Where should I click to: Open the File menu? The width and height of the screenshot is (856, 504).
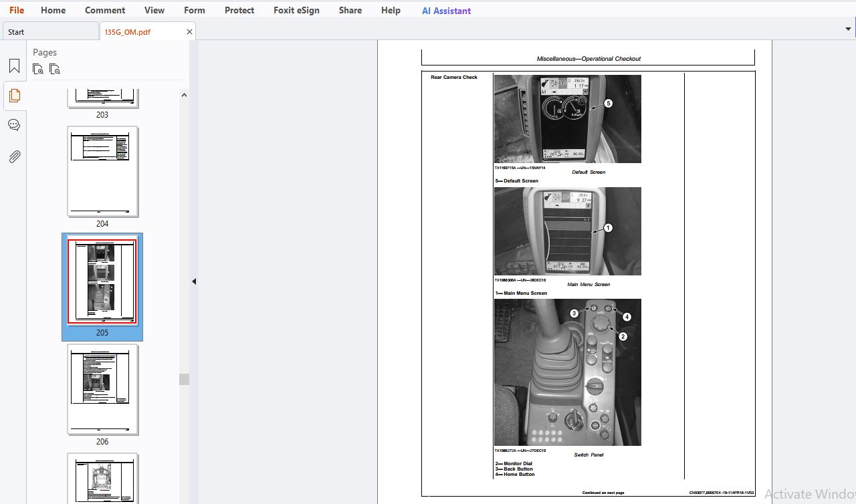[x=17, y=10]
